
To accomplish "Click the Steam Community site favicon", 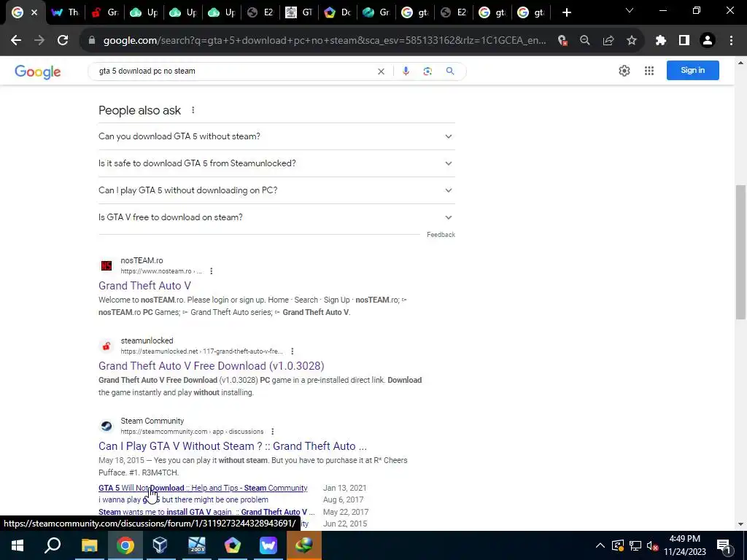I will tap(107, 426).
